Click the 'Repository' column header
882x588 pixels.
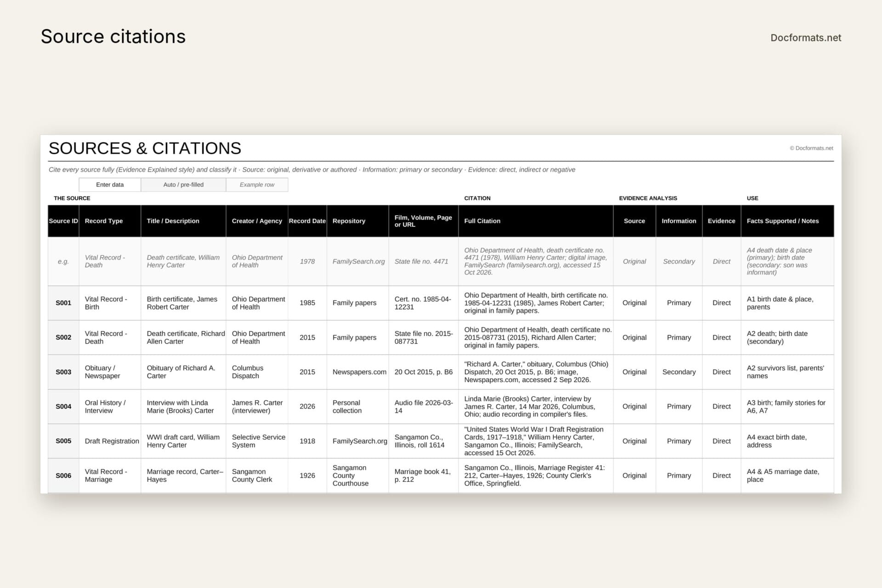[x=358, y=221]
